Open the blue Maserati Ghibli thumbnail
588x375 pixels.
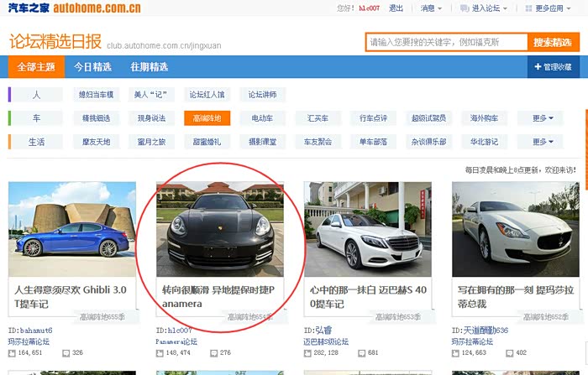pos(72,229)
